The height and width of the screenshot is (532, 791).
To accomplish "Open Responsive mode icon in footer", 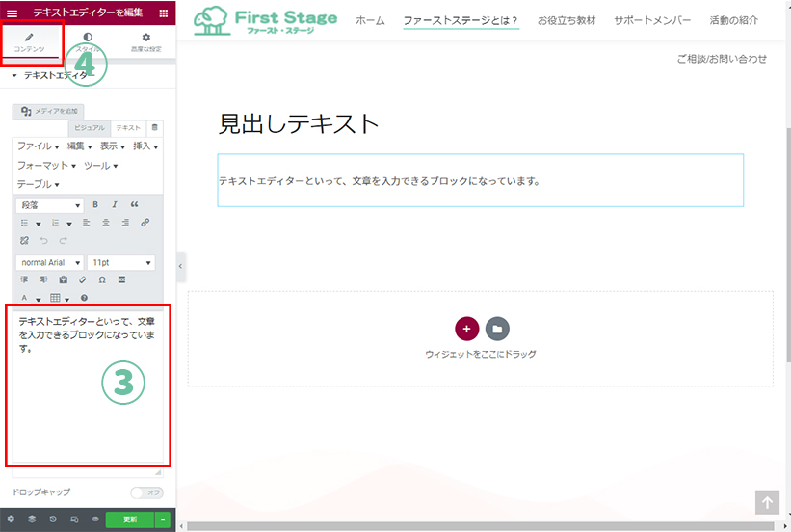I will [x=74, y=519].
